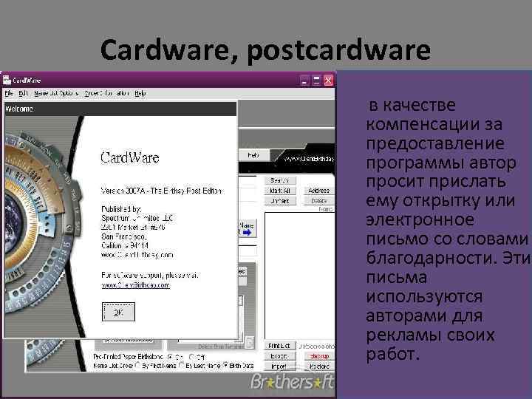Viewport: 532px width, 399px height.
Task: Click the Delete button
Action: tap(319, 201)
